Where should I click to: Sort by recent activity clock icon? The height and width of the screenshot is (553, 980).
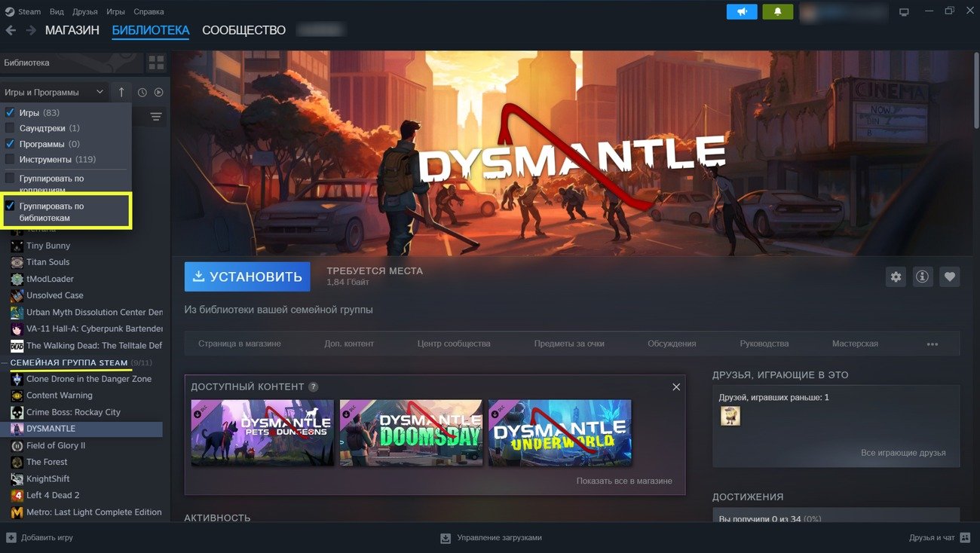point(142,92)
